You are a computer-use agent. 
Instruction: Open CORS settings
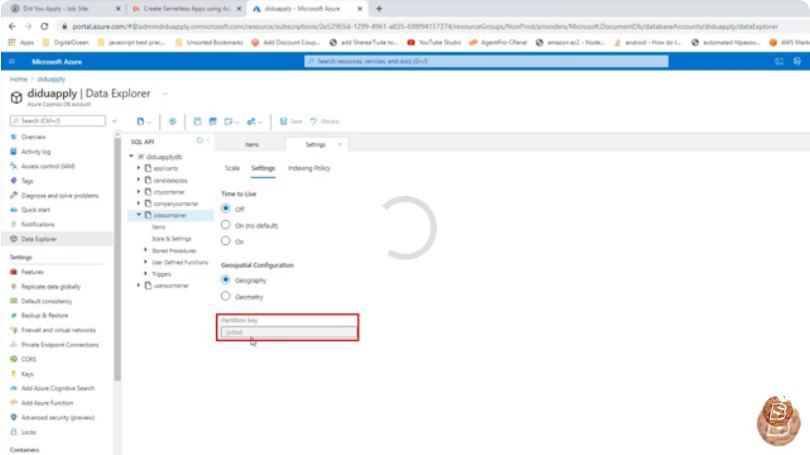[28, 359]
